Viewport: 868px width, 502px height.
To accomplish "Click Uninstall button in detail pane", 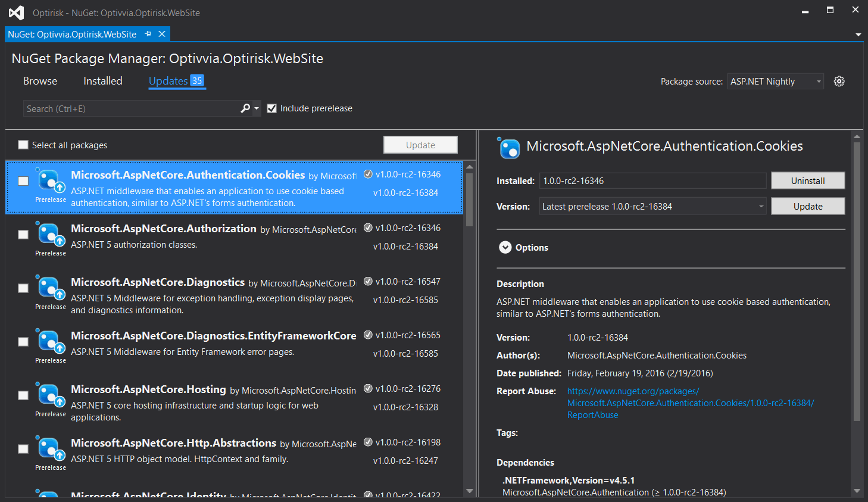I will coord(808,180).
